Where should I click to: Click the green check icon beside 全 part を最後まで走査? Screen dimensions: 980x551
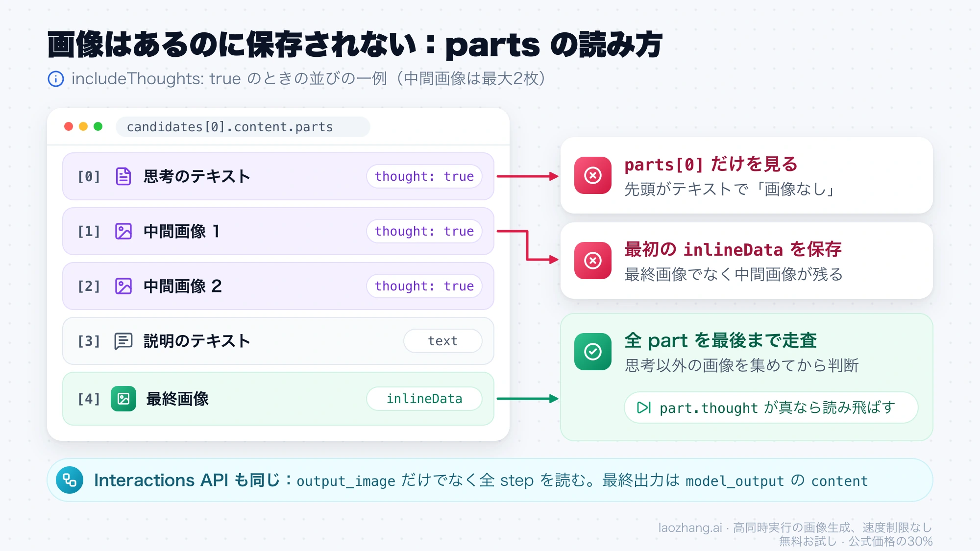click(593, 352)
